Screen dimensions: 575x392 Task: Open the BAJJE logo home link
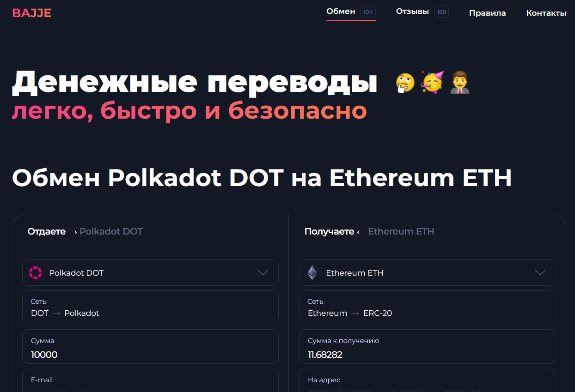point(31,13)
